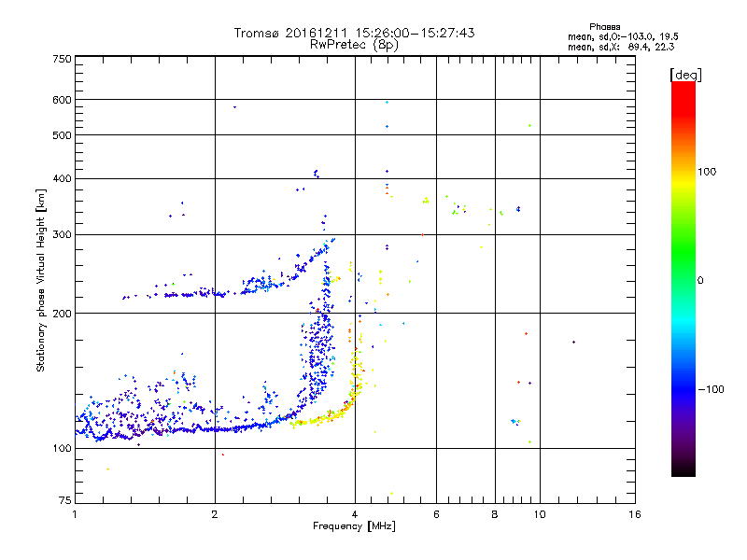747x560 pixels.
Task: Click the colorbar label '-100'
Action: click(x=711, y=389)
